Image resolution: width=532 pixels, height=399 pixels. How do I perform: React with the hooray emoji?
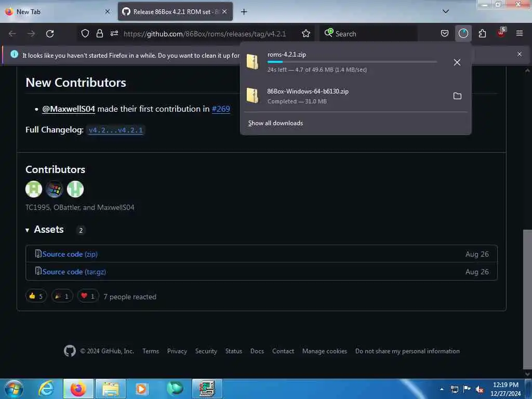[x=62, y=296]
